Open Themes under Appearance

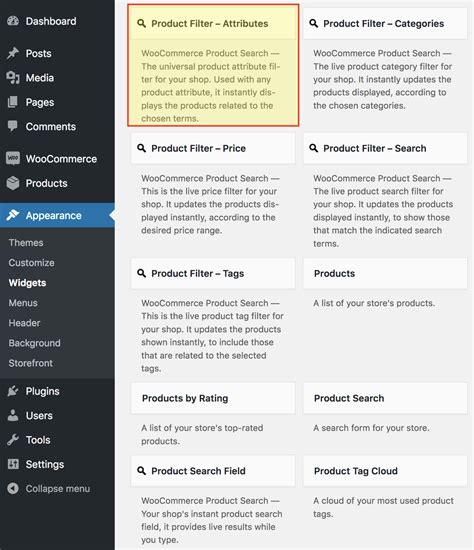click(26, 242)
